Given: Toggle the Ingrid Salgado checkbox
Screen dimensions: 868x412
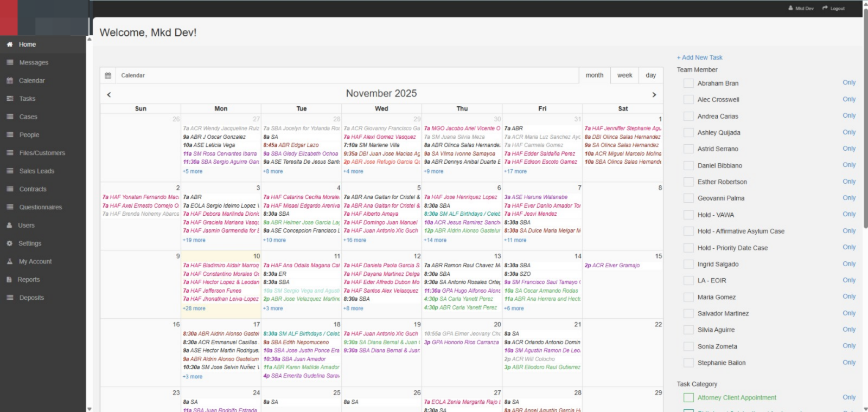Looking at the screenshot, I should [688, 264].
